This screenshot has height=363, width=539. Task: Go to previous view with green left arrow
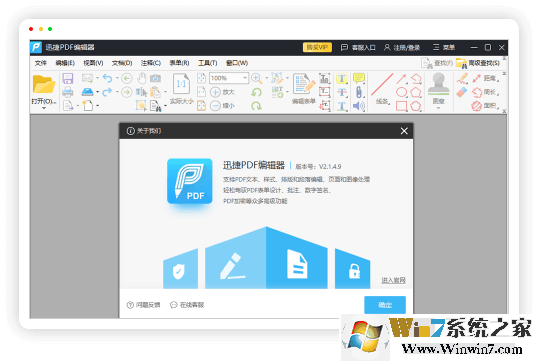point(127,78)
